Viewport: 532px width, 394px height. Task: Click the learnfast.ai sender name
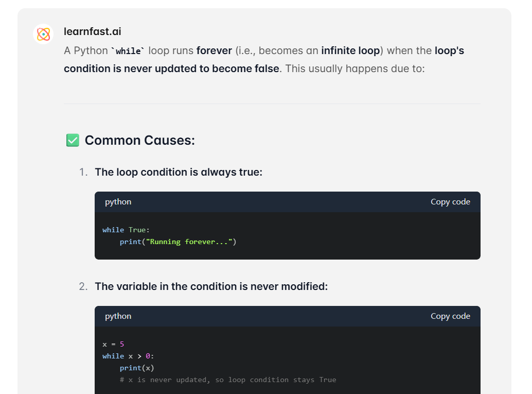pyautogui.click(x=92, y=31)
